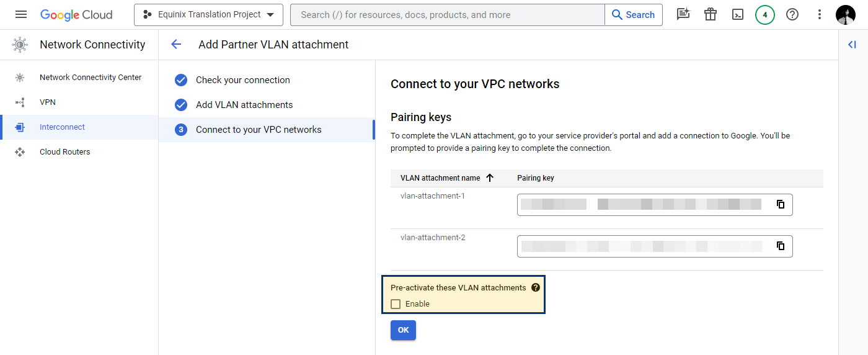Click the back arrow beside Add Partner VLAN attachment
This screenshot has height=355, width=868.
[176, 44]
